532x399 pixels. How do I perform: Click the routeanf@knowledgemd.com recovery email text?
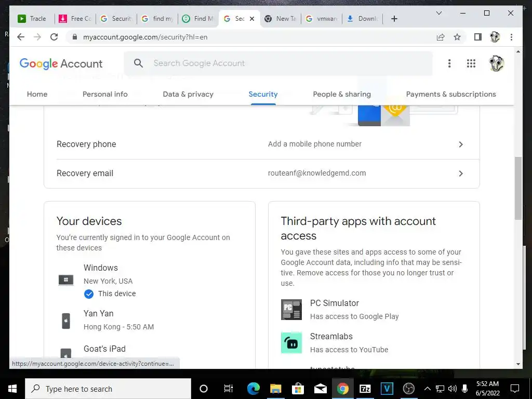coord(317,173)
